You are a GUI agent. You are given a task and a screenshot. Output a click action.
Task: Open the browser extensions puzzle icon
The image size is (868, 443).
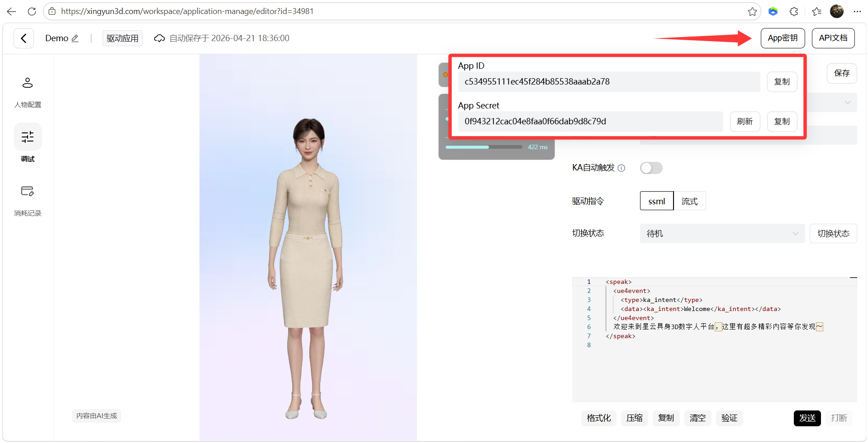794,12
